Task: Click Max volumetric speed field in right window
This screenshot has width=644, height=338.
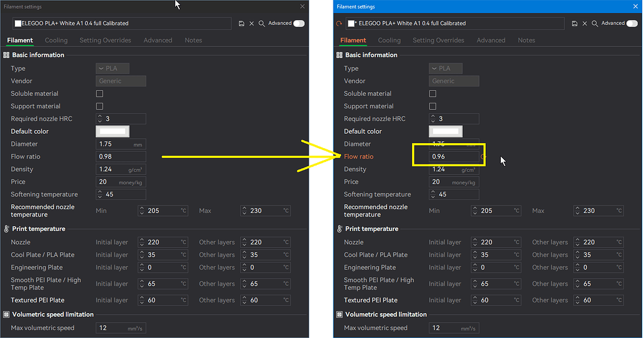Action: click(x=454, y=328)
